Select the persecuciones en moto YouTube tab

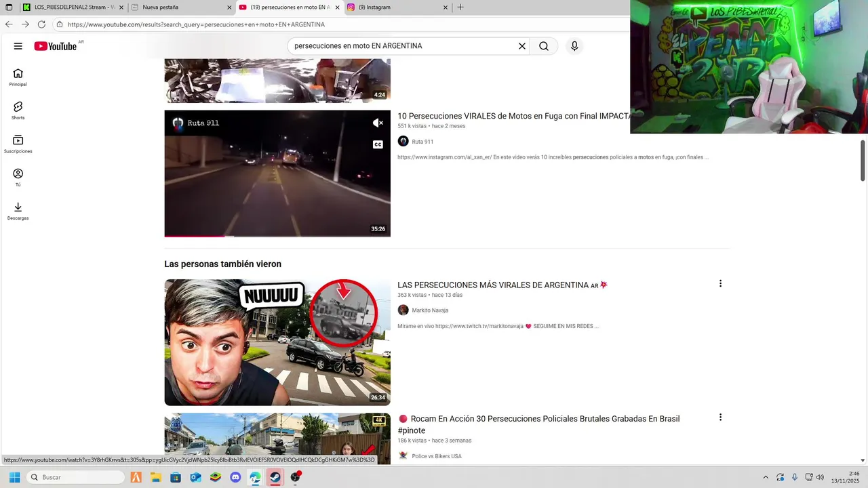290,7
